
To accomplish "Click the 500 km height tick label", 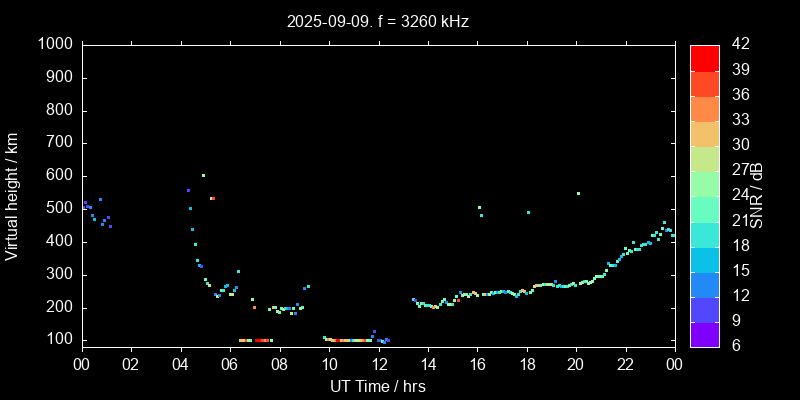I will [x=59, y=209].
